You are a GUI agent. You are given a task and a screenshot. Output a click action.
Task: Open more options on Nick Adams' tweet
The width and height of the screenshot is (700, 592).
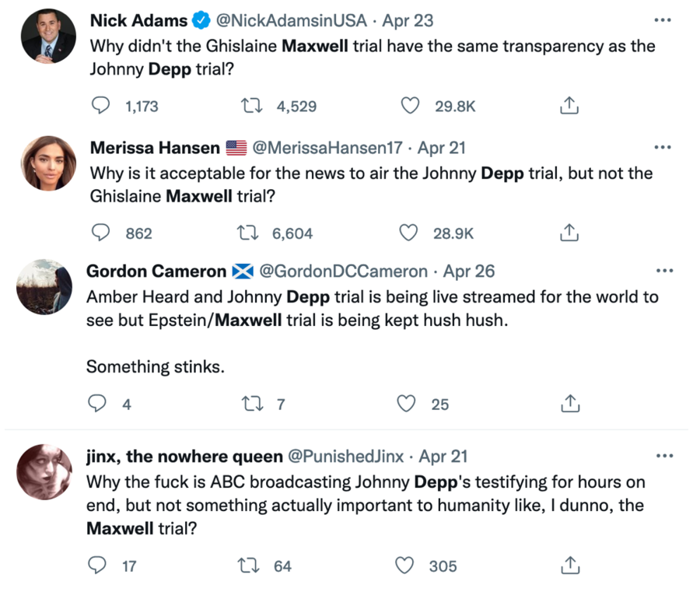click(x=663, y=19)
